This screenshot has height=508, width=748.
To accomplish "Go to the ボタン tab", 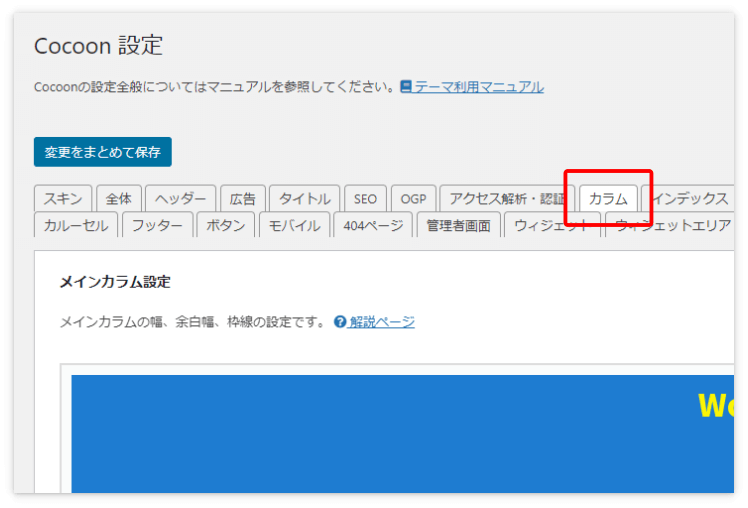I will [x=226, y=225].
